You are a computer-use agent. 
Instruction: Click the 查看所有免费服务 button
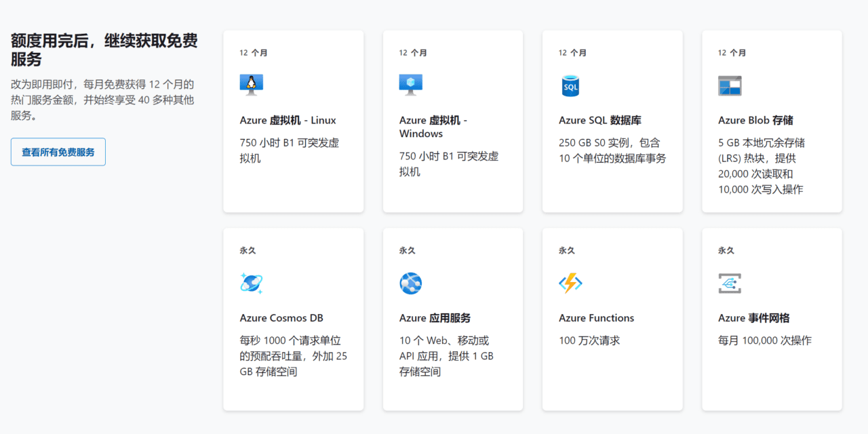[58, 152]
